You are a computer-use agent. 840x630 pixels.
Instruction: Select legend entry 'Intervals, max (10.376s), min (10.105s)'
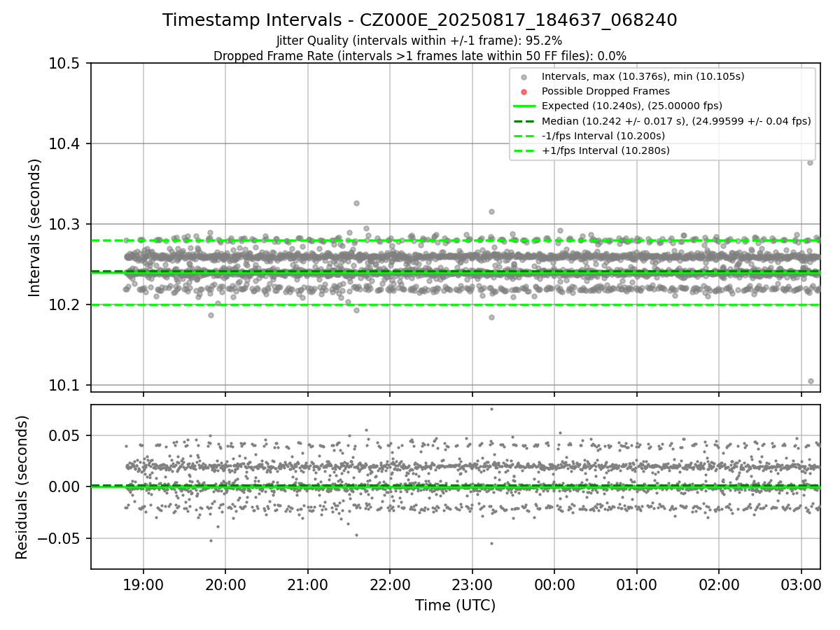tap(643, 76)
